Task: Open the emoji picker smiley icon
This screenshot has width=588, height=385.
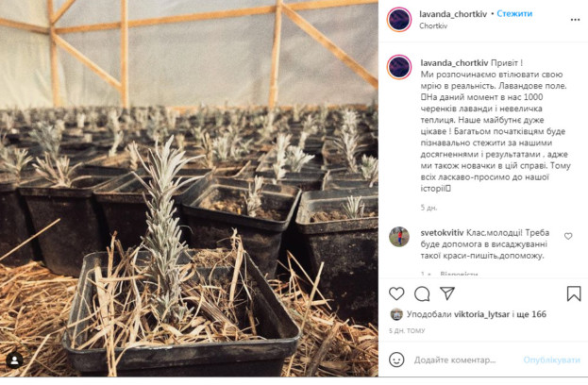Action: point(396,360)
